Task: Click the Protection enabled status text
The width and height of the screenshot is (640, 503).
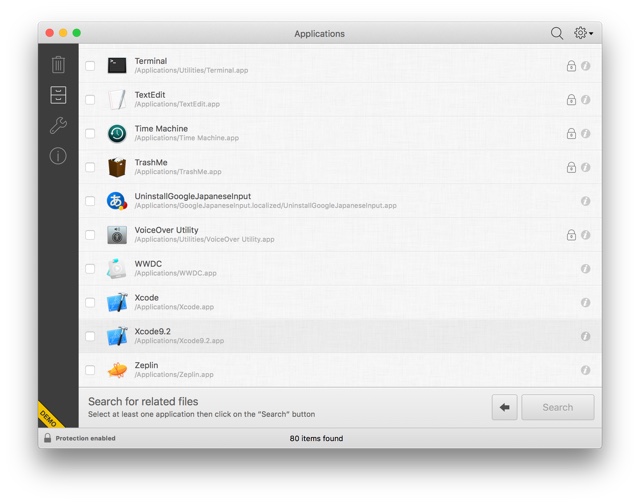Action: coord(85,438)
